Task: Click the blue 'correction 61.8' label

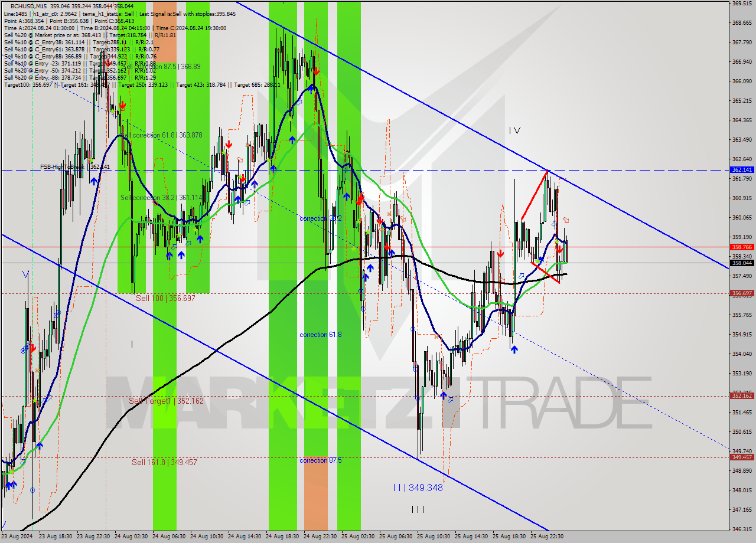Action: click(321, 335)
